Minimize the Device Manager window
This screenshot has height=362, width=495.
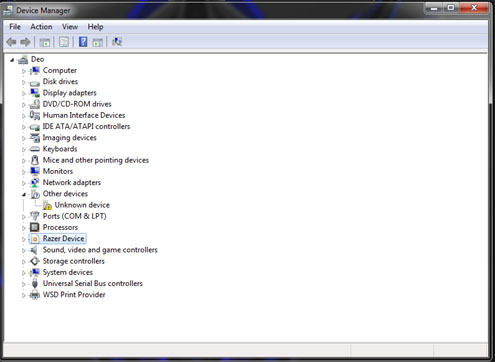pyautogui.click(x=434, y=8)
